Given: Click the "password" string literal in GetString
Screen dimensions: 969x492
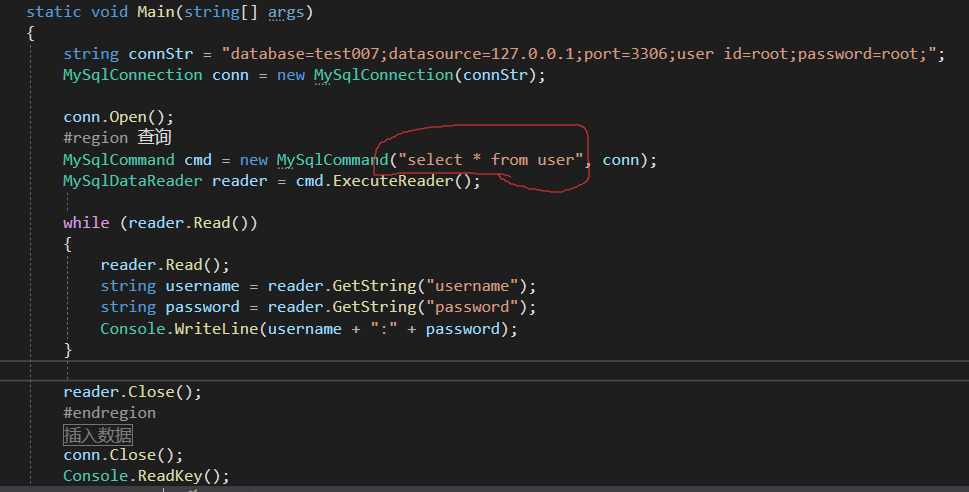Looking at the screenshot, I should tap(472, 307).
